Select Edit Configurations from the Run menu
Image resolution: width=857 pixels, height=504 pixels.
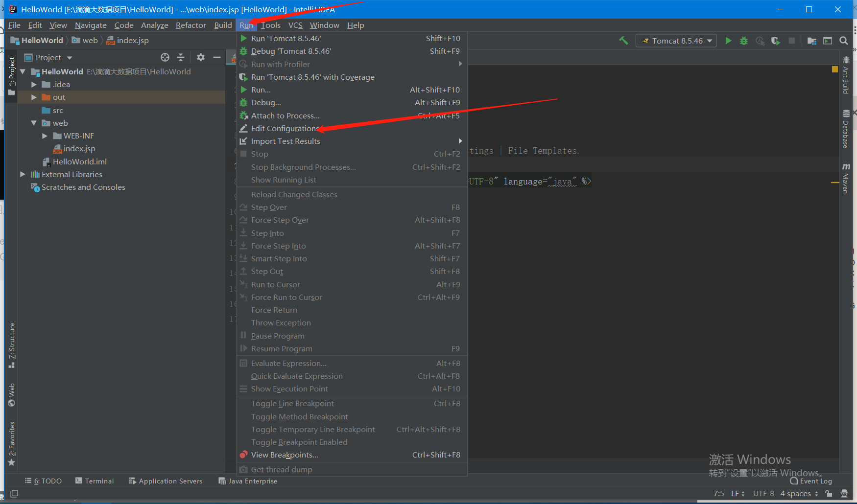pyautogui.click(x=284, y=128)
